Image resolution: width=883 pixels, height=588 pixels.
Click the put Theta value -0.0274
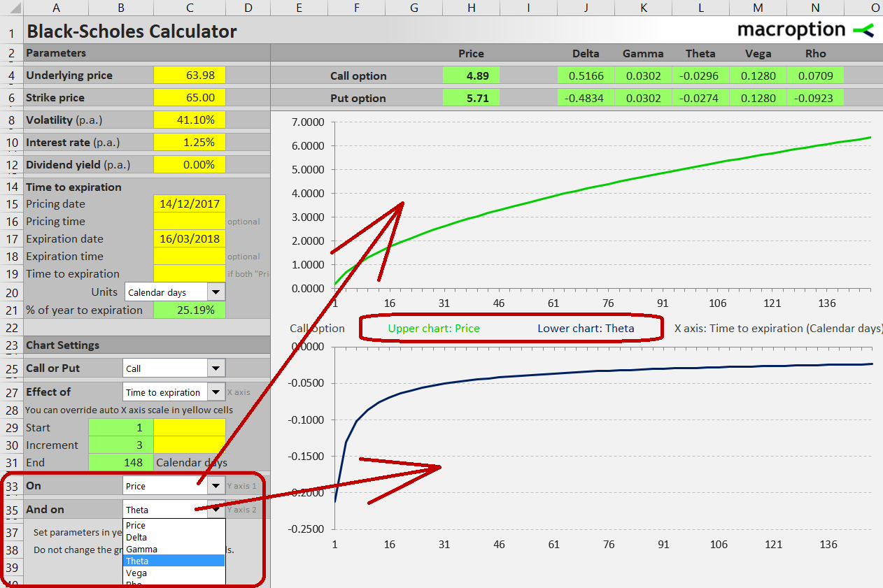[700, 98]
